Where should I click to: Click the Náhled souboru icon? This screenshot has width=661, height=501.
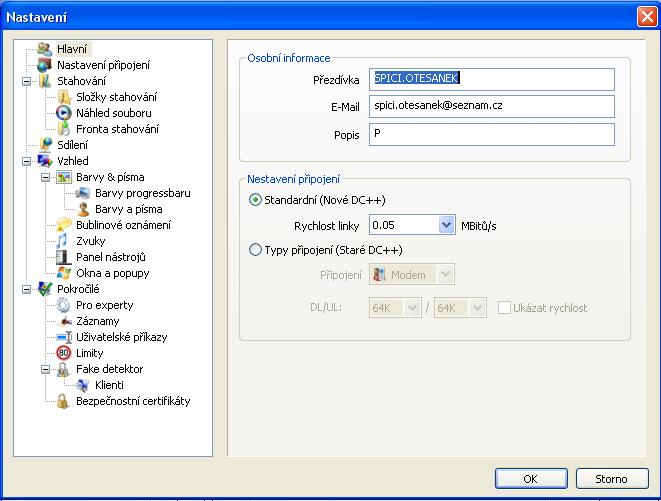click(64, 113)
